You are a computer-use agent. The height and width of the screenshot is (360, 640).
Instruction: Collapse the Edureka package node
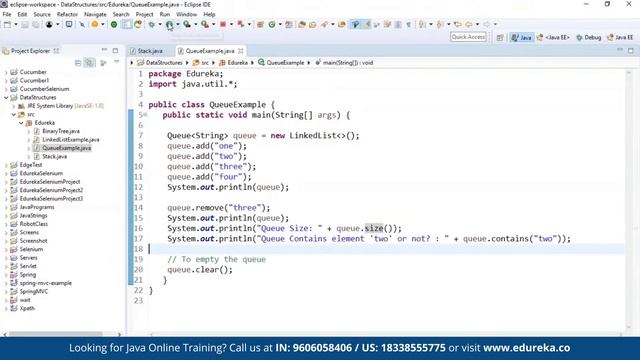point(21,123)
